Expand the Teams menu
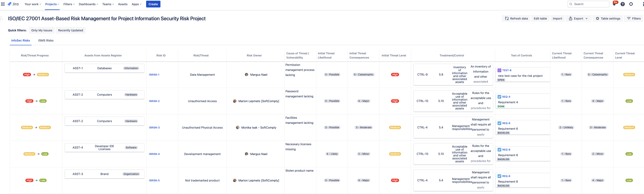Screen dimensions: 644x194 (x=108, y=4)
